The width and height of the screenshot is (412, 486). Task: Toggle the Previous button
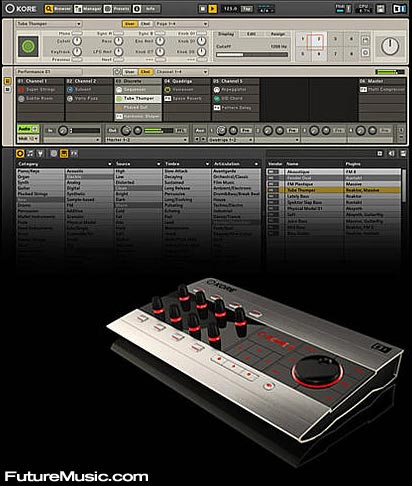coord(77,59)
